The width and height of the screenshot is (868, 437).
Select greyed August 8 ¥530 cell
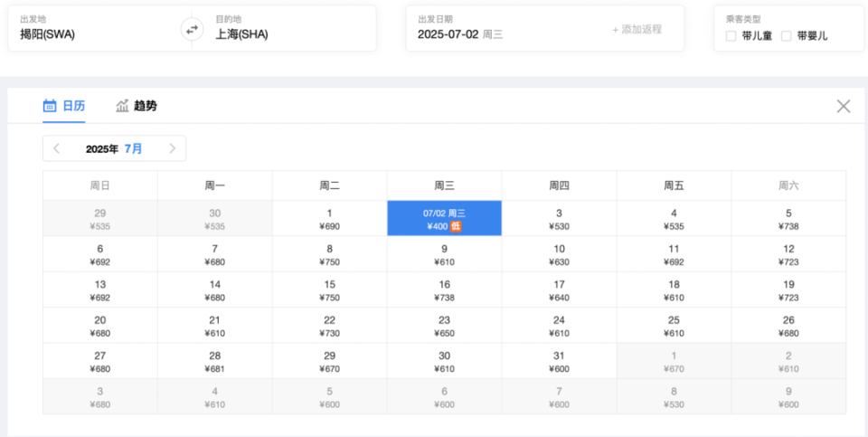coord(674,396)
